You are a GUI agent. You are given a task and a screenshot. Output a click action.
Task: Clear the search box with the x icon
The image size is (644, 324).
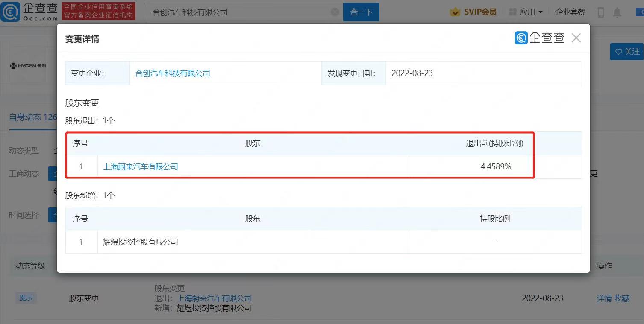[x=335, y=12]
